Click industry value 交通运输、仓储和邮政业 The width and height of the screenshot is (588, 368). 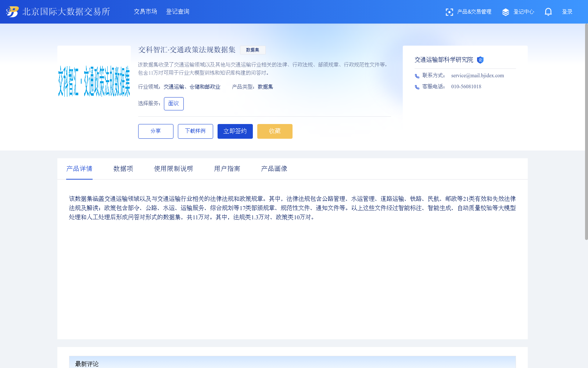[192, 87]
